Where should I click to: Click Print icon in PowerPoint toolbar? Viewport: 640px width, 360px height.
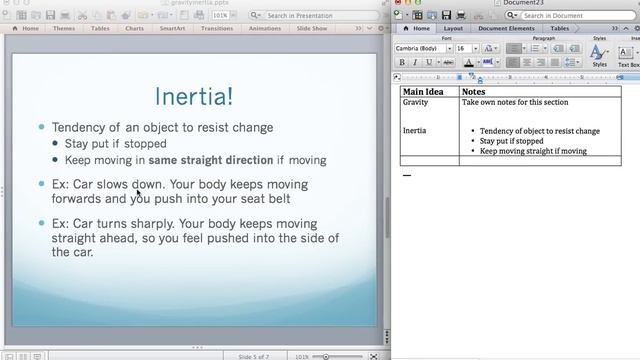65,16
